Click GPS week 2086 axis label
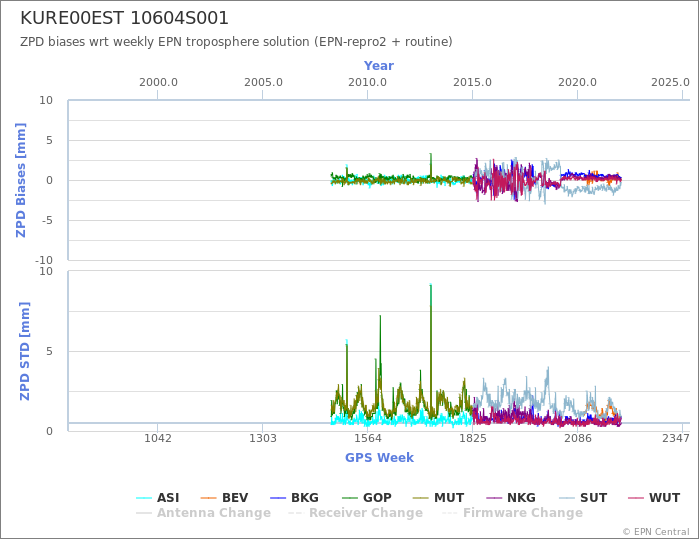This screenshot has width=700, height=540. coord(577,438)
